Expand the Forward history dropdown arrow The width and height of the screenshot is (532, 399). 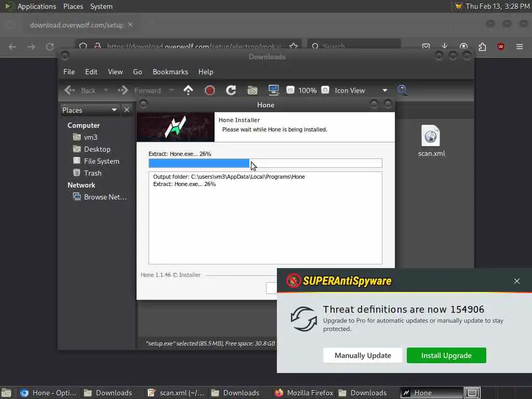171,90
